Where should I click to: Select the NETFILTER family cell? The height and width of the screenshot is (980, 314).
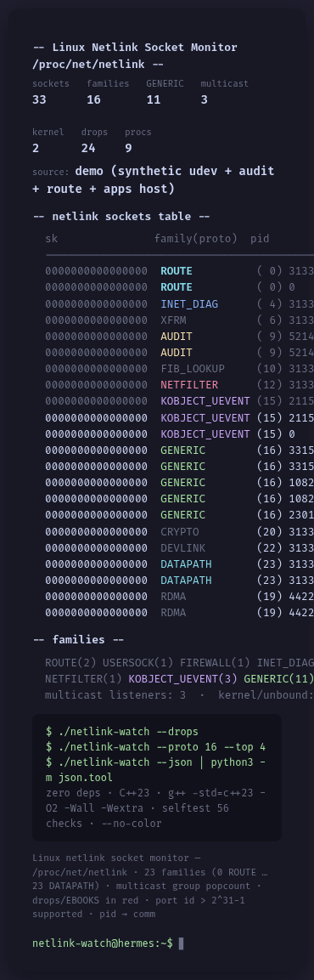click(189, 385)
